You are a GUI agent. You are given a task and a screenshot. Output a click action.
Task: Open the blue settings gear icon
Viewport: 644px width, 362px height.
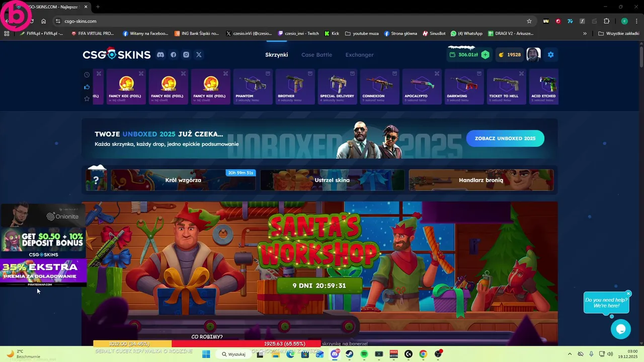pyautogui.click(x=550, y=55)
